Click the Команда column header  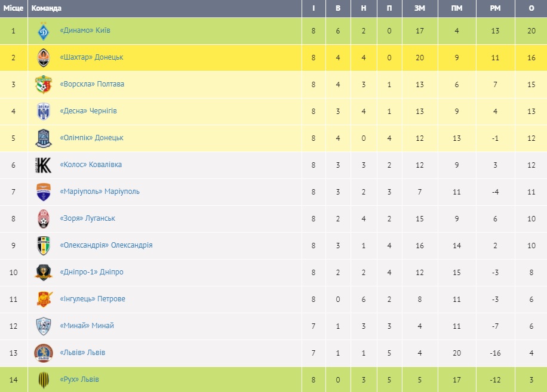[46, 8]
